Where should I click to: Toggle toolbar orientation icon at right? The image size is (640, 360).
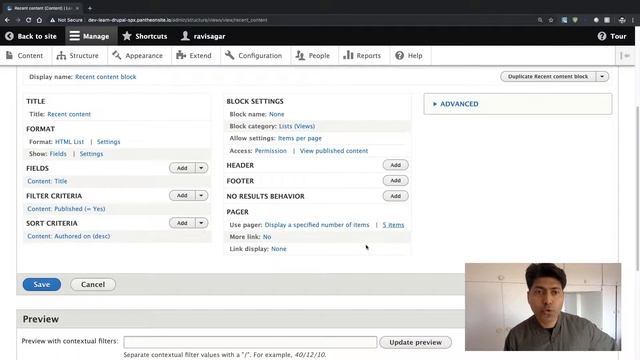coord(625,56)
